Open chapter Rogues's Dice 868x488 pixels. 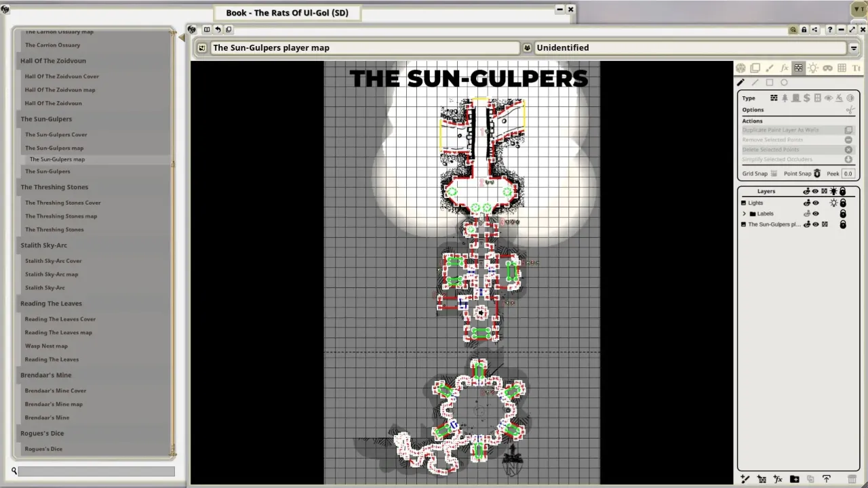(x=42, y=433)
